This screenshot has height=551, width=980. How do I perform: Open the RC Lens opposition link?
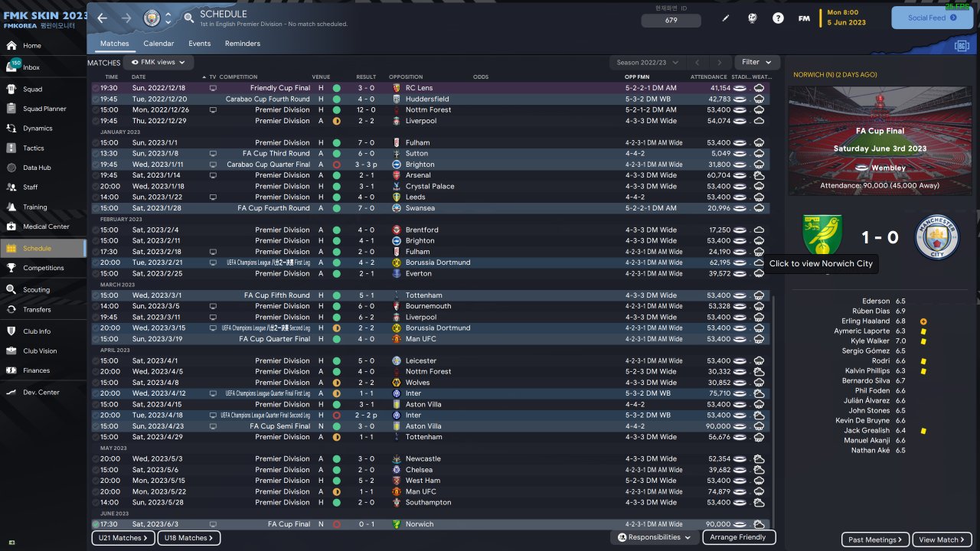pyautogui.click(x=419, y=88)
